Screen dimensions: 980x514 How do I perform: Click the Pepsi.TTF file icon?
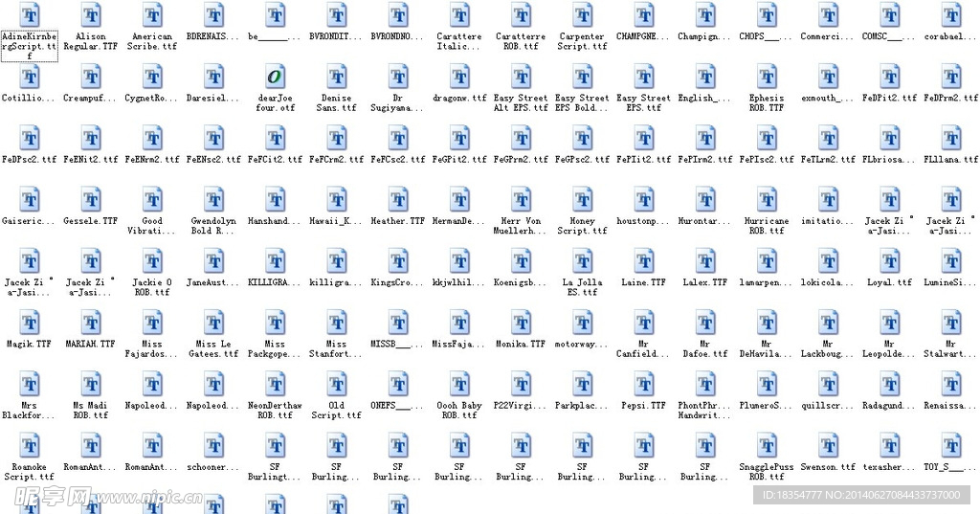click(x=644, y=384)
